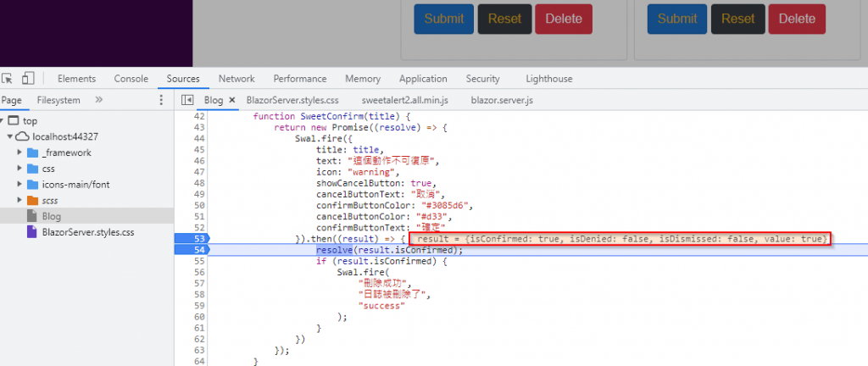868x366 pixels.
Task: Click the second card's Submit button
Action: tap(677, 19)
